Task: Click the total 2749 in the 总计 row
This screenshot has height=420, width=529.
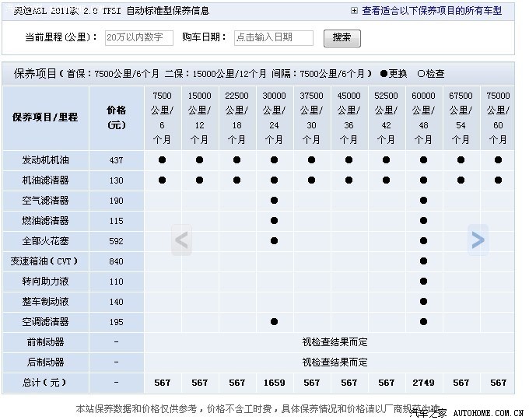Action: pos(423,383)
